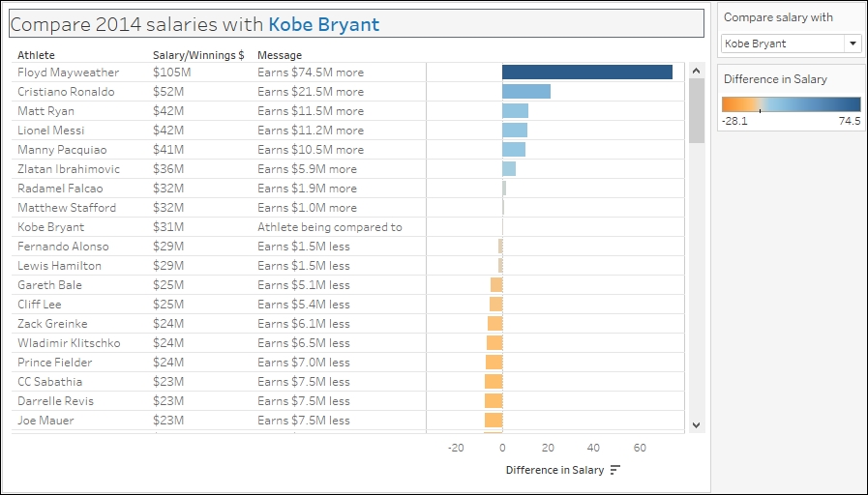This screenshot has width=868, height=495.
Task: Select Matt Ryan's difference bar
Action: pyautogui.click(x=516, y=110)
